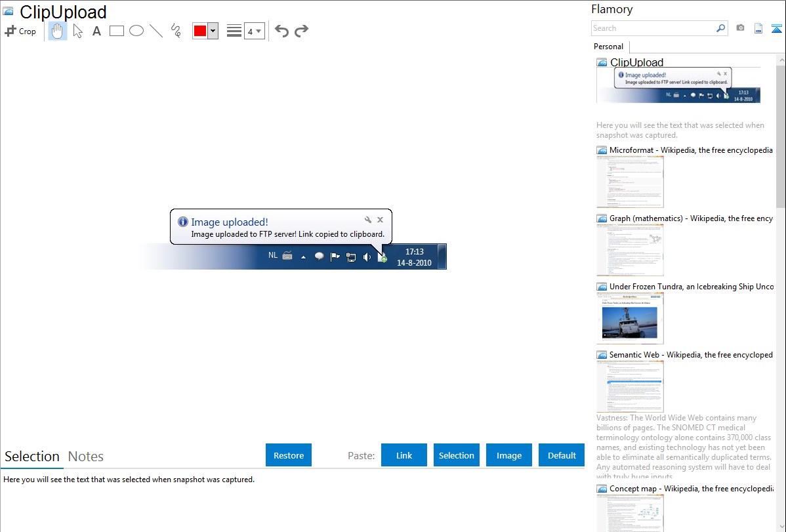Viewport: 786px width, 532px height.
Task: Click the blue upload arrow icon
Action: [x=776, y=28]
